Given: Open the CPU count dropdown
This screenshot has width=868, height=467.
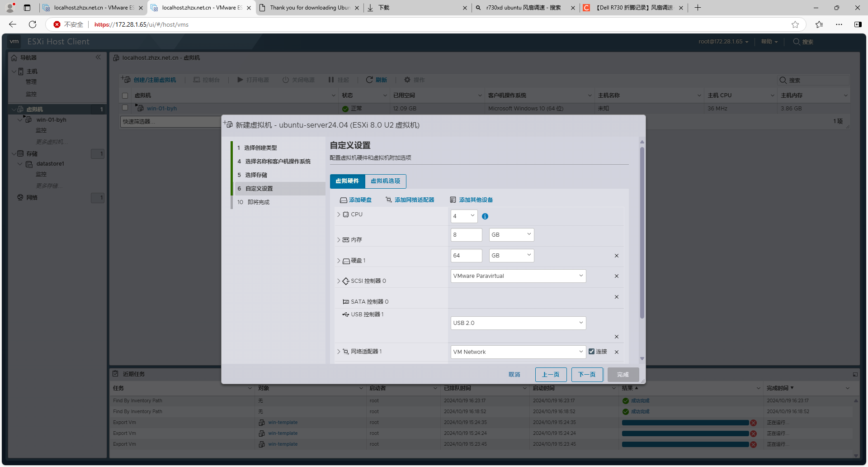Looking at the screenshot, I should [464, 216].
